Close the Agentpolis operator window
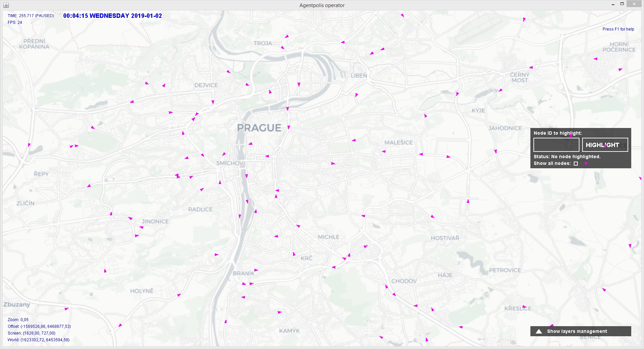 (x=634, y=4)
